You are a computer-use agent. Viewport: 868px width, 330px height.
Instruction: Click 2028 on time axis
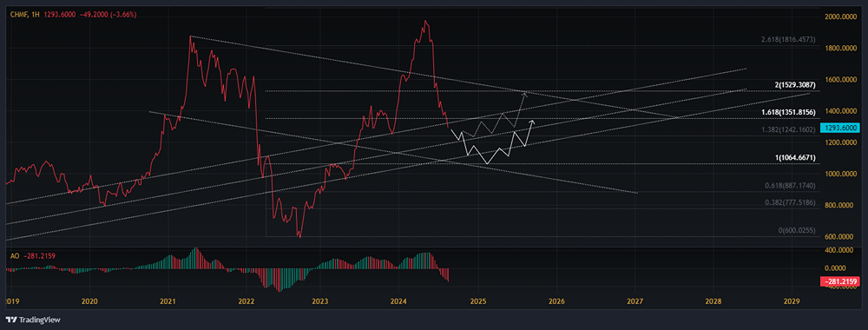pyautogui.click(x=713, y=301)
